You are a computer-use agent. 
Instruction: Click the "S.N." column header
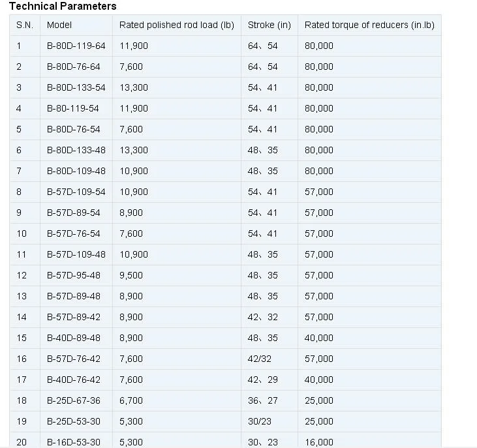pyautogui.click(x=24, y=25)
